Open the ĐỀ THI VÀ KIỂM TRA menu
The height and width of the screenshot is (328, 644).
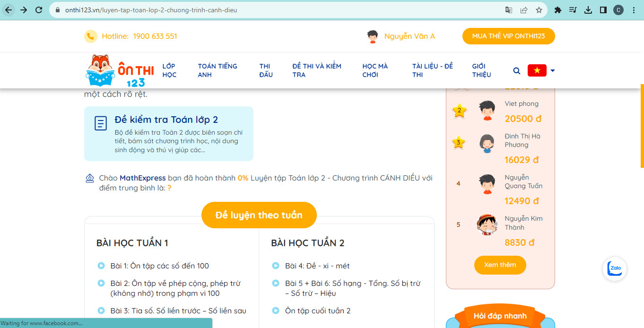tap(317, 70)
